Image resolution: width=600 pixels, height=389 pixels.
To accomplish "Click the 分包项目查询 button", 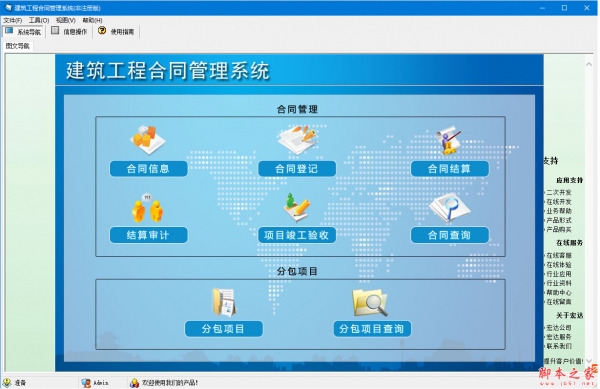I will [x=372, y=329].
